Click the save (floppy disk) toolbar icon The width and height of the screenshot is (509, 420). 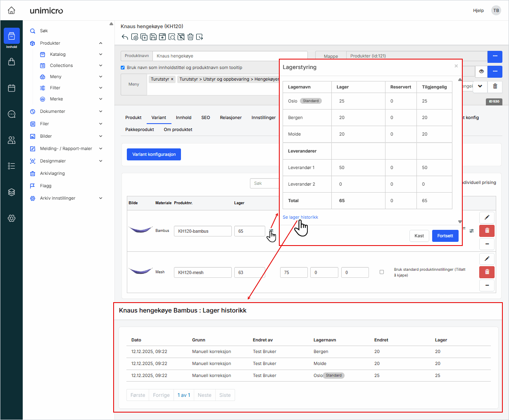[153, 37]
